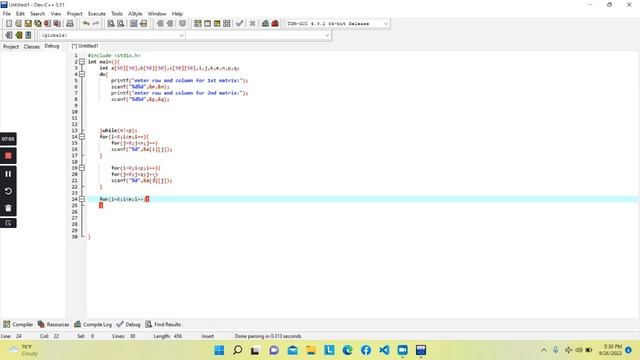Open the Compile Log bottom tab
Screen dimensions: 640x360
93,324
